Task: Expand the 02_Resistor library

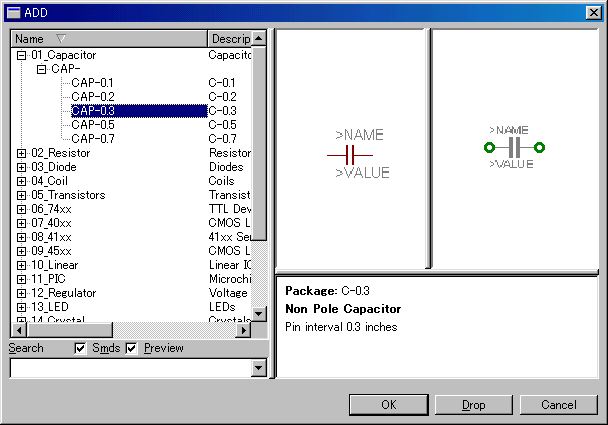Action: tap(22, 153)
